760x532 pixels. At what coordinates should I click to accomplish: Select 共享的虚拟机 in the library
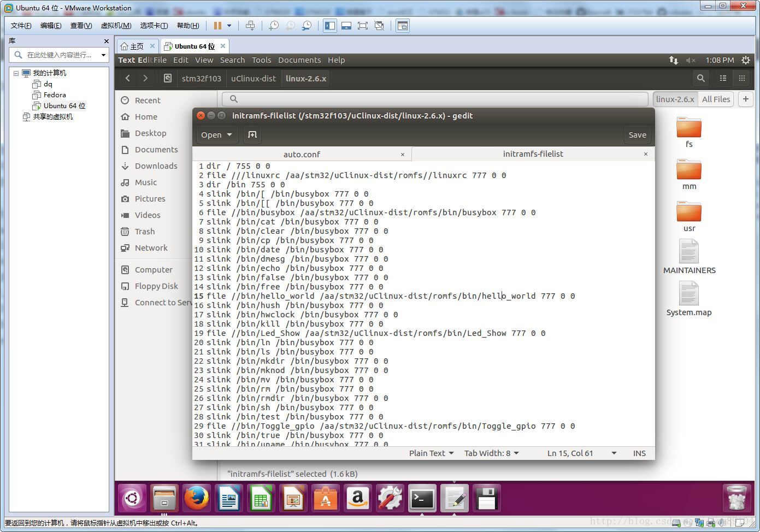point(52,116)
